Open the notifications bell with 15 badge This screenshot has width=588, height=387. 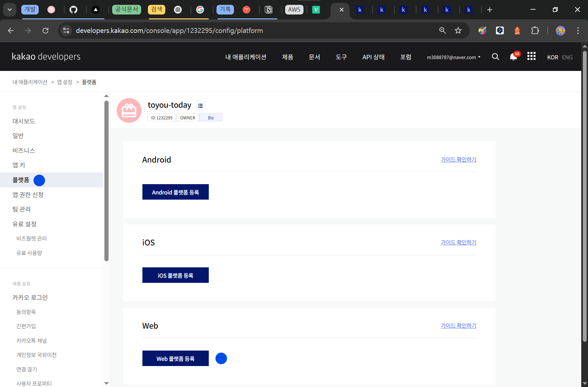(x=515, y=56)
